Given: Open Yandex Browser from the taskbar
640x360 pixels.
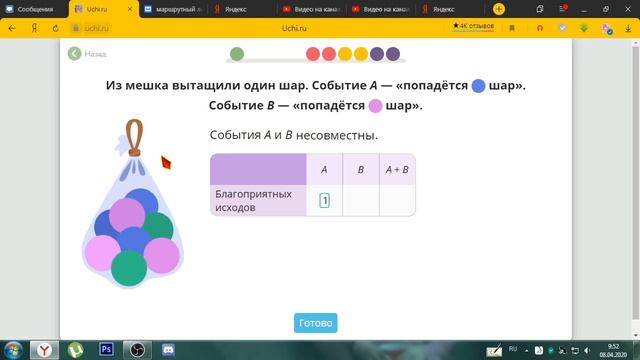Looking at the screenshot, I should click(x=44, y=350).
